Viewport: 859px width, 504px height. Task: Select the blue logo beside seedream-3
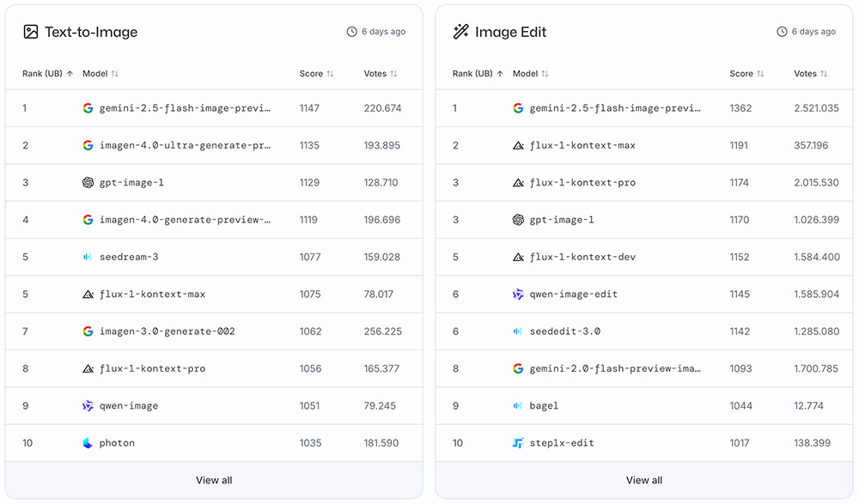tap(88, 257)
